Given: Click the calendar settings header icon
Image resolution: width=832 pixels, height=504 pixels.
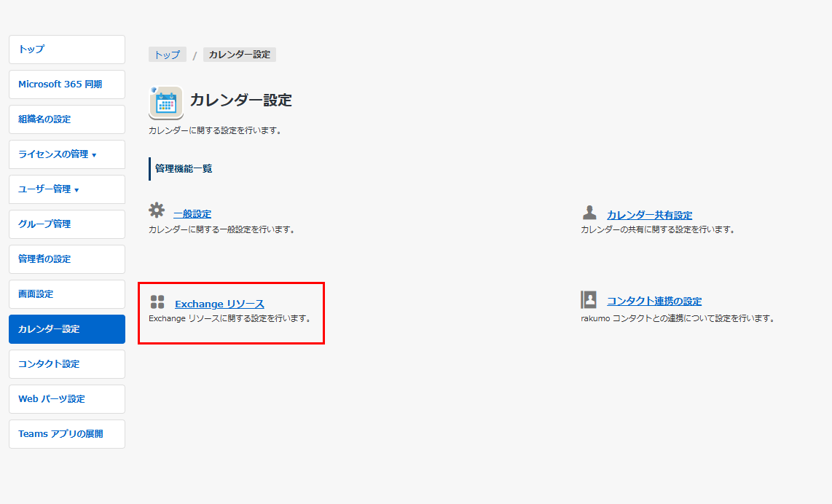Looking at the screenshot, I should click(x=166, y=103).
